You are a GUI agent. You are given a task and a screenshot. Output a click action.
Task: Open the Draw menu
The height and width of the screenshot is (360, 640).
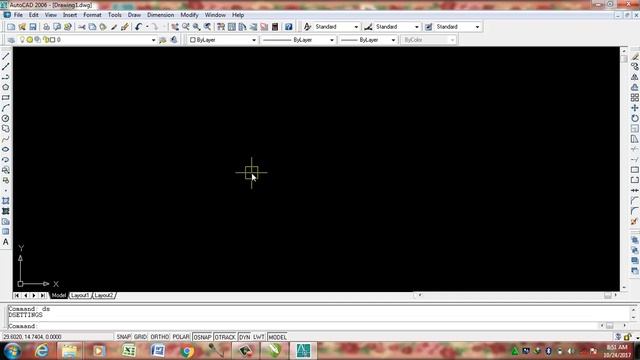tap(134, 15)
